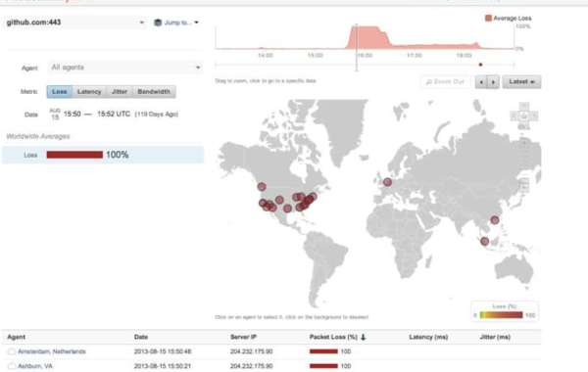Select the Seattle-area agent marker on map

coord(262,186)
